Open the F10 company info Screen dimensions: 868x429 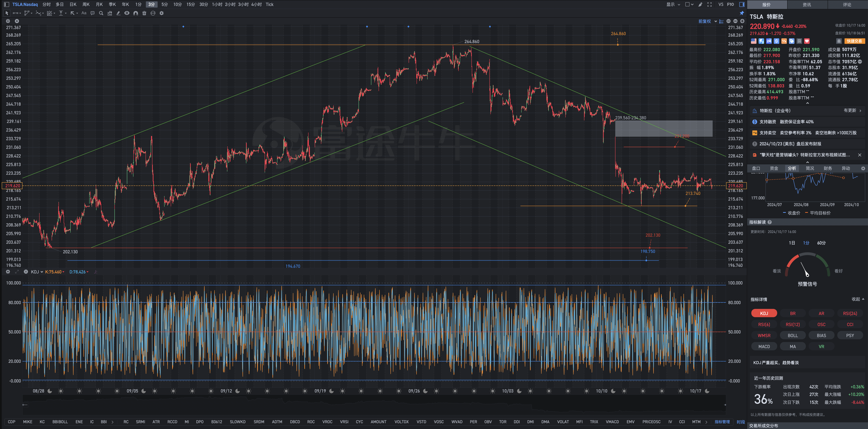click(731, 4)
